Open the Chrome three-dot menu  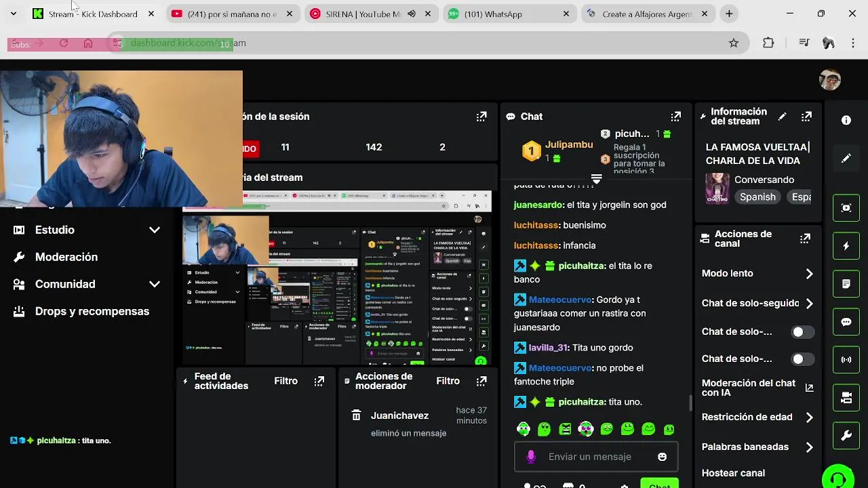[852, 43]
